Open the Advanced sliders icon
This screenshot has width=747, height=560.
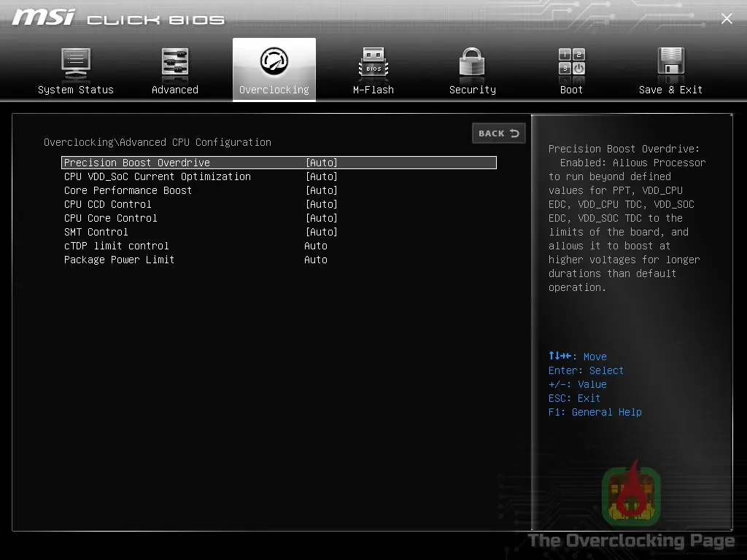pyautogui.click(x=175, y=62)
